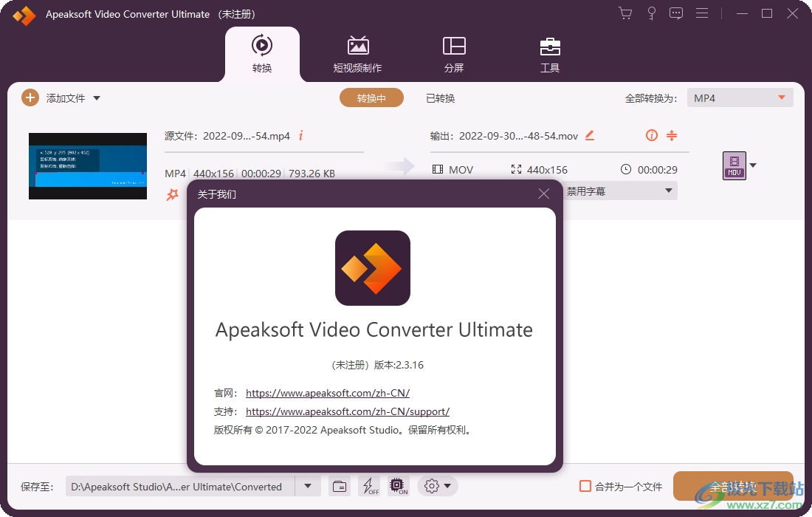Show source file info icon
The width and height of the screenshot is (812, 517).
[x=301, y=136]
